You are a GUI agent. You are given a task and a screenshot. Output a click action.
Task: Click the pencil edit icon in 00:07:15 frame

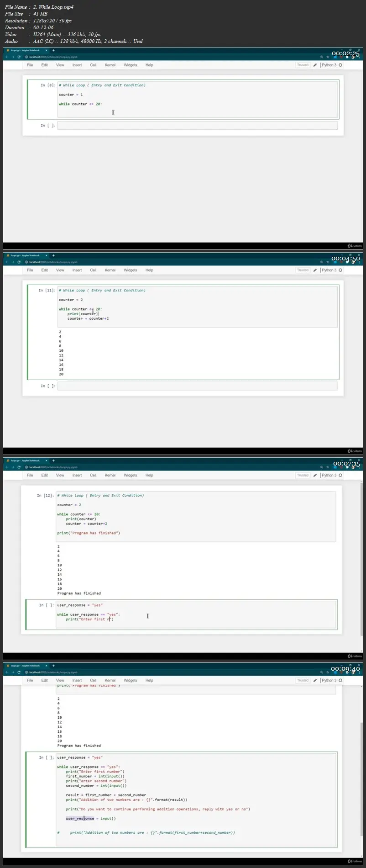(315, 475)
